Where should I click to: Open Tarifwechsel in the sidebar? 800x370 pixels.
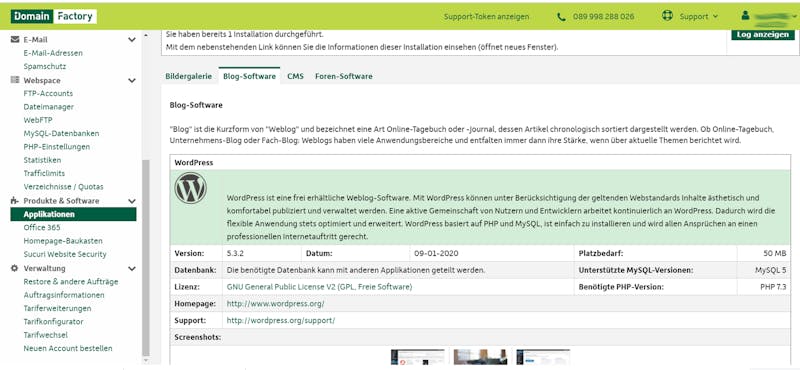tap(45, 335)
